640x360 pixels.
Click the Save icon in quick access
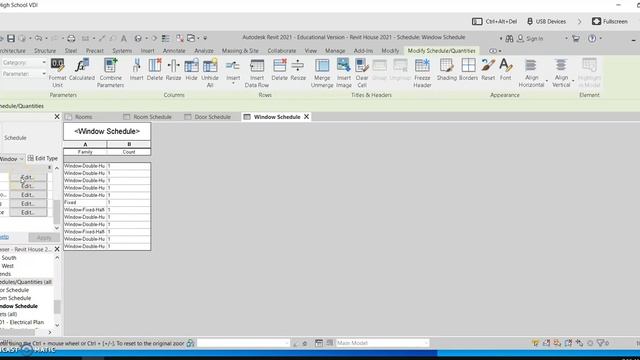tap(11, 38)
